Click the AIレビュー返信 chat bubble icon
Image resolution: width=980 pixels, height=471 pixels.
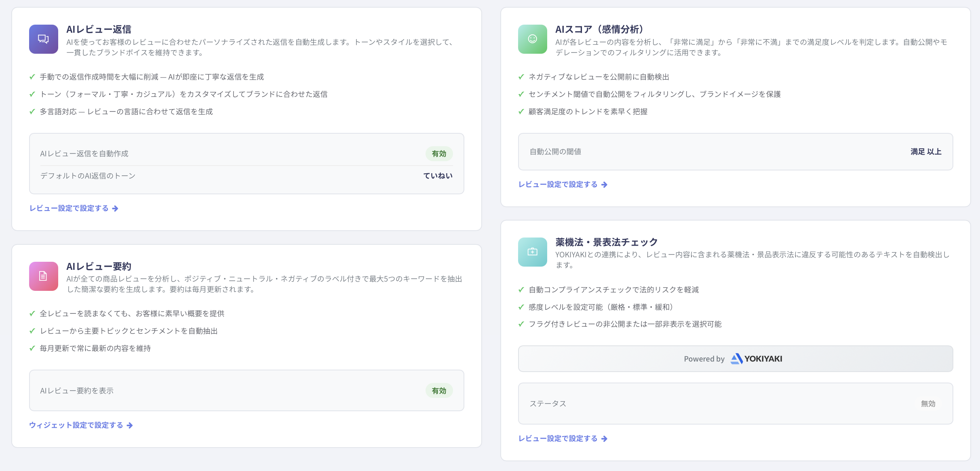pos(43,39)
